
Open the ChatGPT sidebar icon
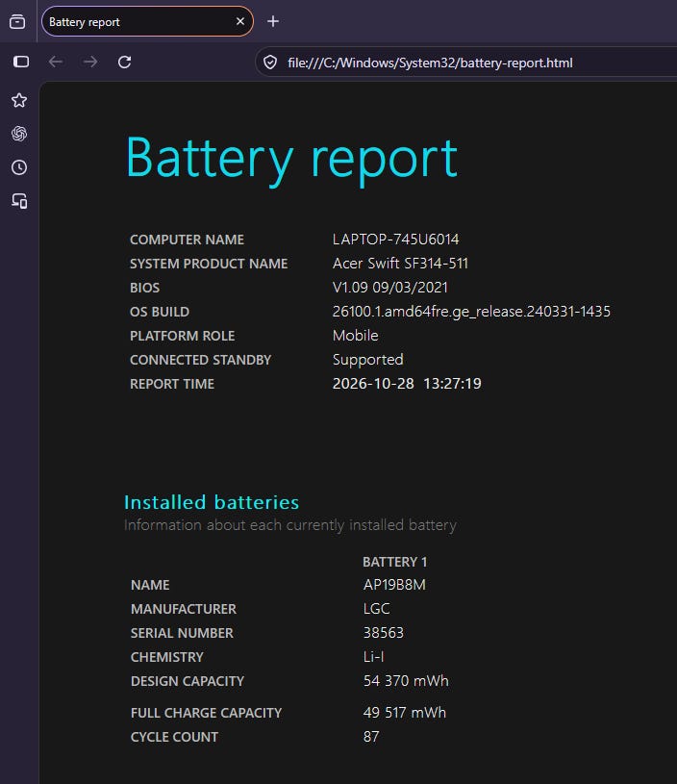[19, 134]
